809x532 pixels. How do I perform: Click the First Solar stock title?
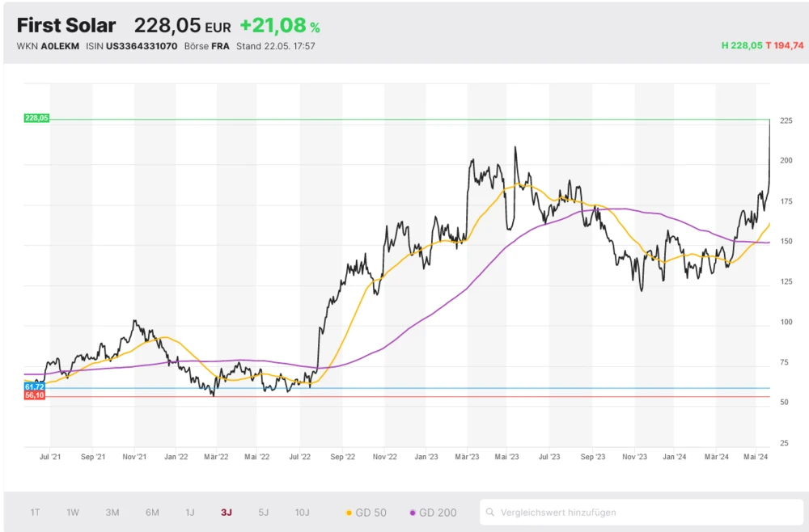(x=66, y=26)
